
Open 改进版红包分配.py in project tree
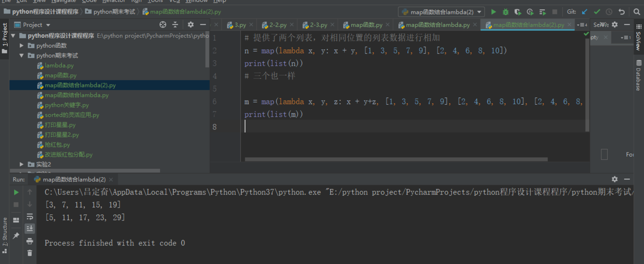pyautogui.click(x=69, y=155)
